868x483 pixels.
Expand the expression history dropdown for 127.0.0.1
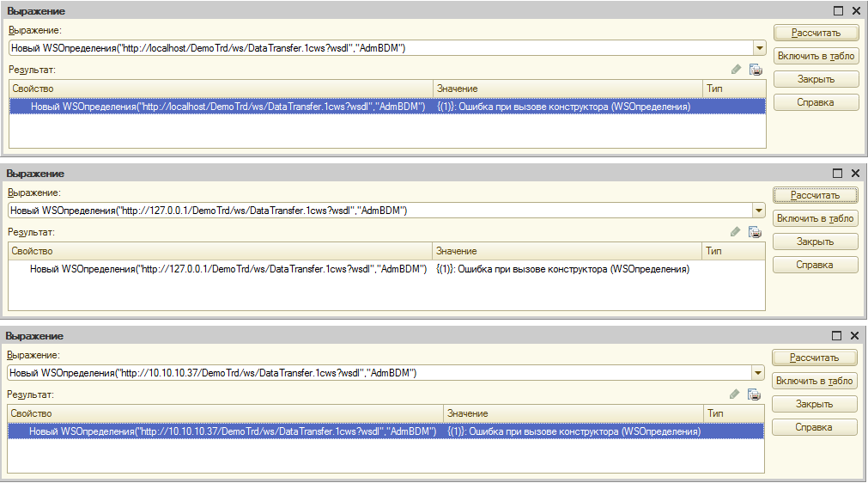click(x=758, y=211)
